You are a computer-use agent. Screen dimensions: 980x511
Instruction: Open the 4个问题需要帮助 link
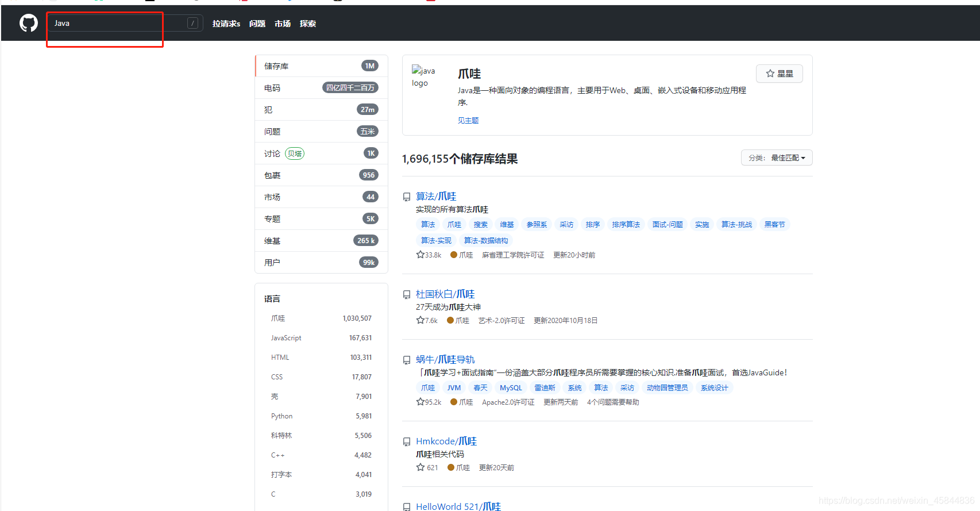pos(613,402)
